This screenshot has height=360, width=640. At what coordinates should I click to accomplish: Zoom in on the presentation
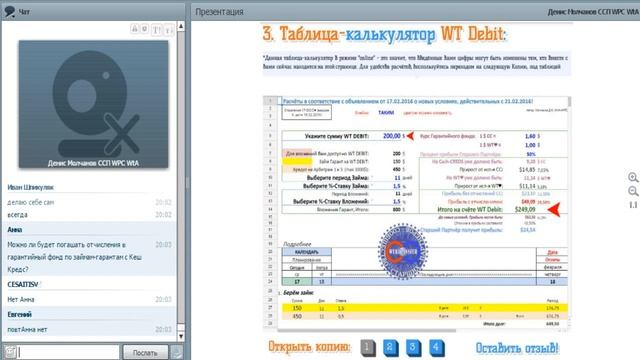pos(633,177)
